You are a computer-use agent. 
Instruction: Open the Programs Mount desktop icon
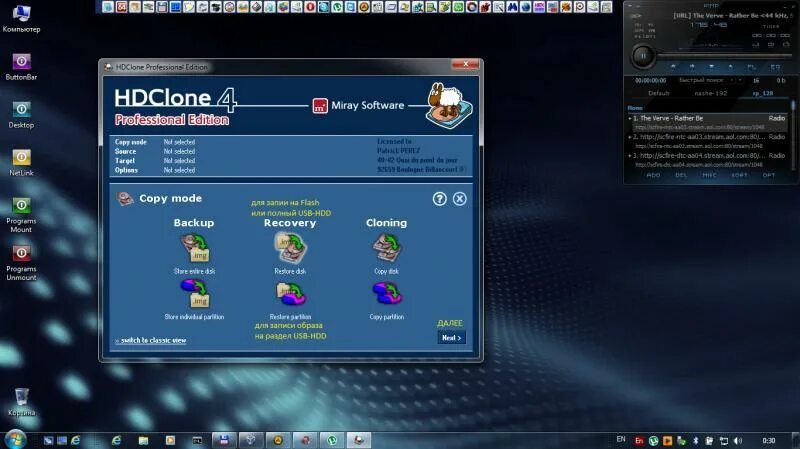point(21,215)
